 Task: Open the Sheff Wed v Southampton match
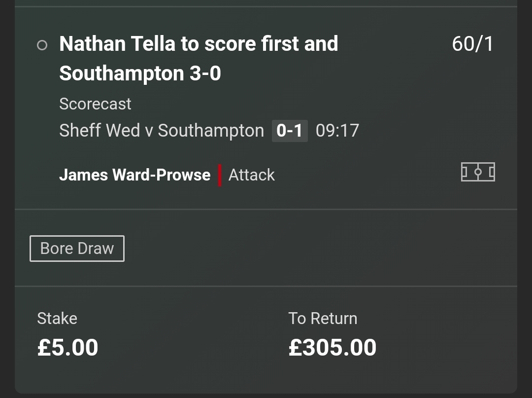(161, 131)
